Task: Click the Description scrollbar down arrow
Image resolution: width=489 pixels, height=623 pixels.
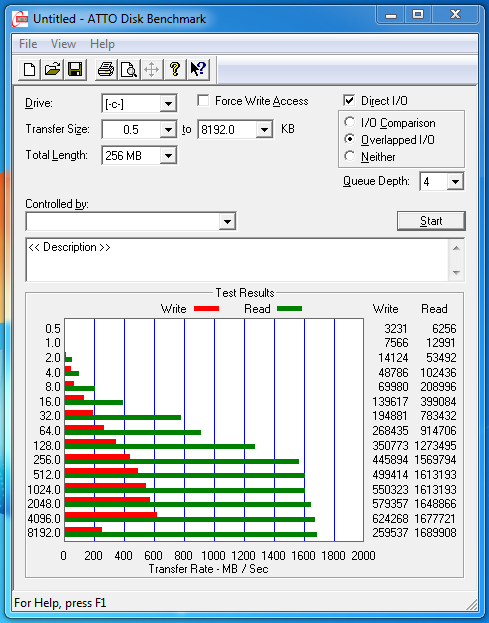Action: pyautogui.click(x=456, y=273)
